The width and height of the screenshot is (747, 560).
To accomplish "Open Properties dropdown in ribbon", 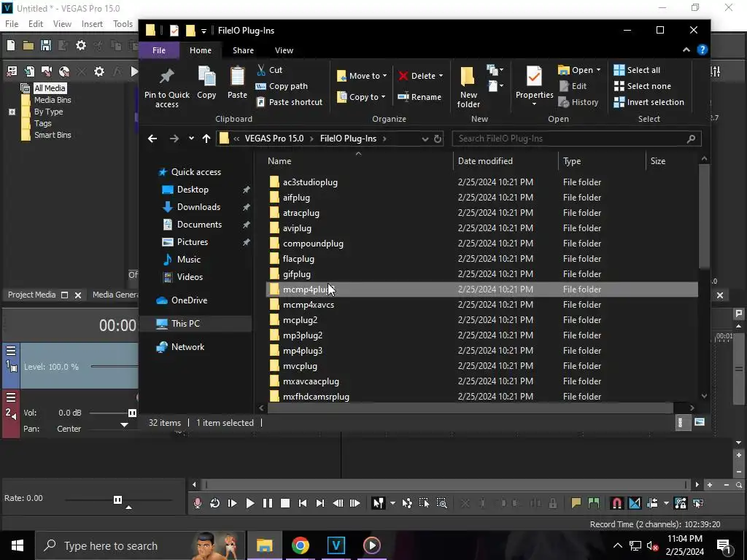I will click(x=534, y=104).
